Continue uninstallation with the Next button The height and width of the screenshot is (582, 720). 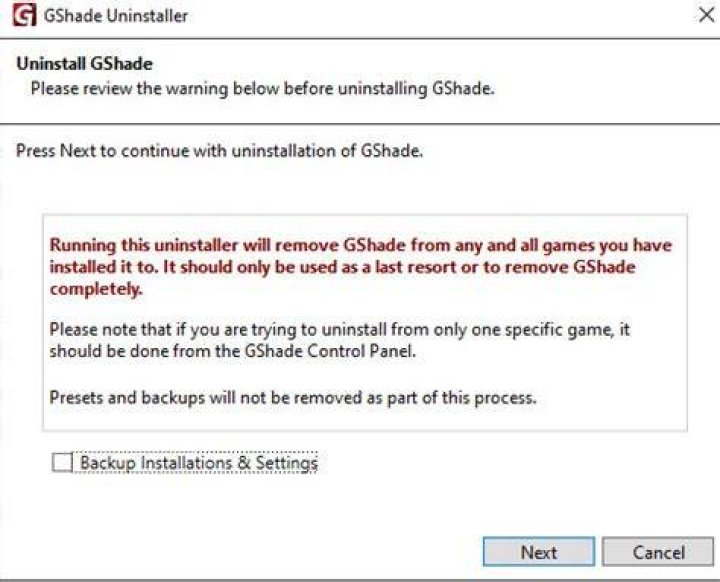[539, 552]
